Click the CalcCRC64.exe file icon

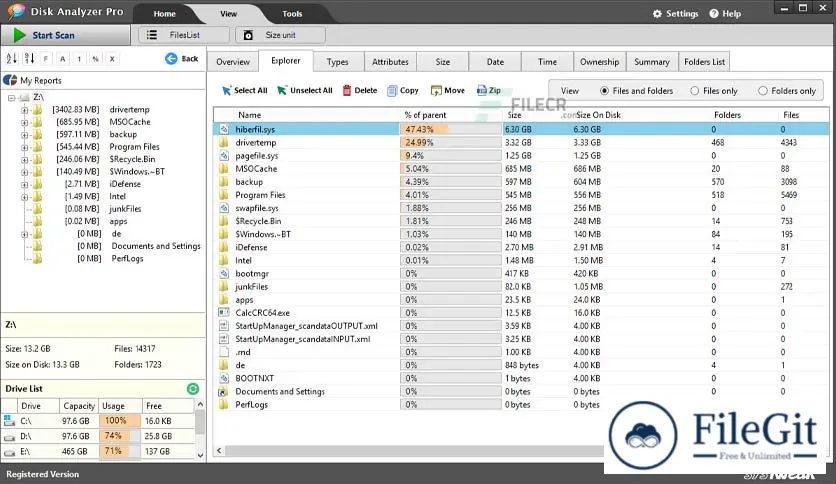click(x=224, y=313)
